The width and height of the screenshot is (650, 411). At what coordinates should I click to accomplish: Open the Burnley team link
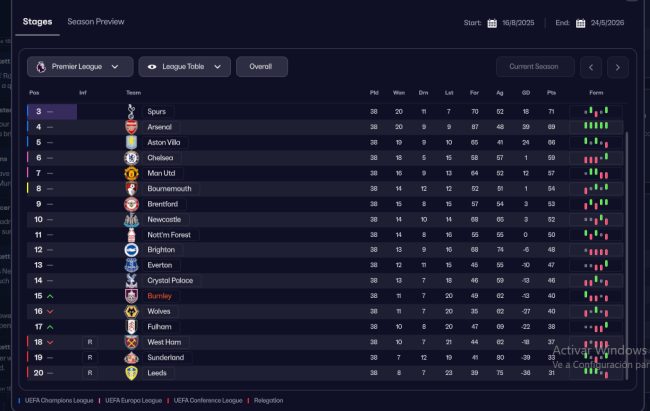coord(159,296)
